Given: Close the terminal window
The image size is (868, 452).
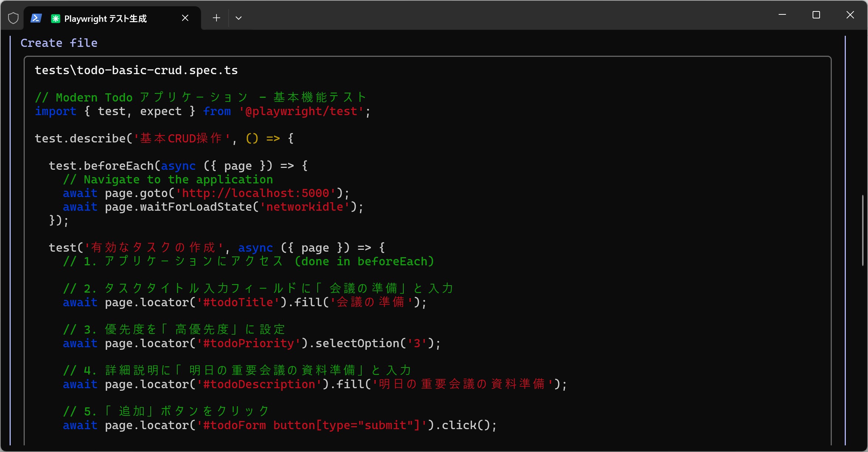Looking at the screenshot, I should pos(850,15).
